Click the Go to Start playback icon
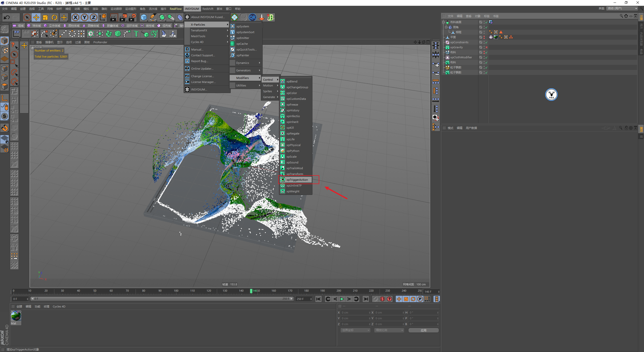 pos(318,299)
